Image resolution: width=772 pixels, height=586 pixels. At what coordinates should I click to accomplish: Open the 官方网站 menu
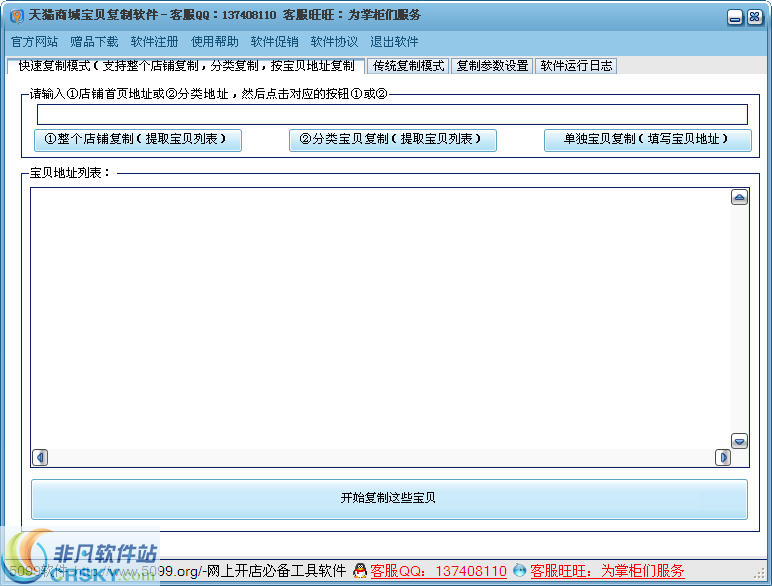click(34, 42)
